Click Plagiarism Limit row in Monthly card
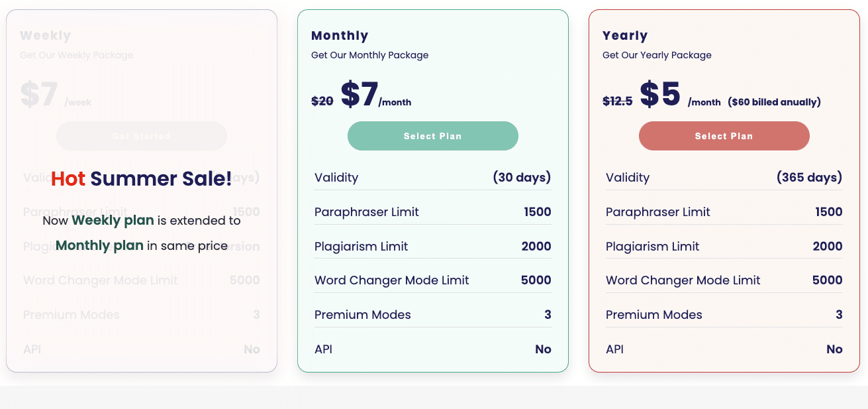This screenshot has width=868, height=409. 433,246
